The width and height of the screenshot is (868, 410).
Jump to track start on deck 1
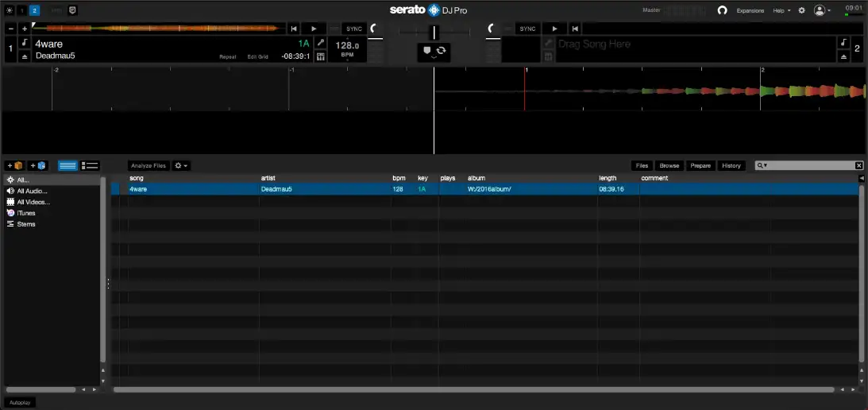(294, 29)
